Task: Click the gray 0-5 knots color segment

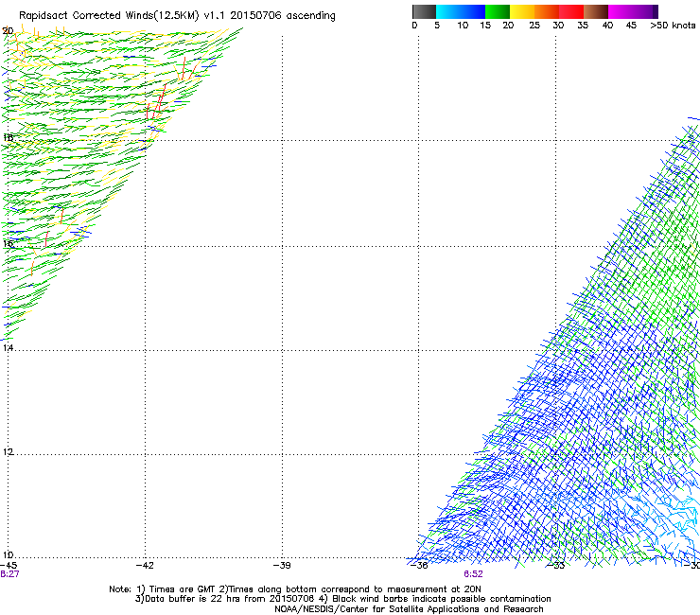Action: tap(424, 11)
